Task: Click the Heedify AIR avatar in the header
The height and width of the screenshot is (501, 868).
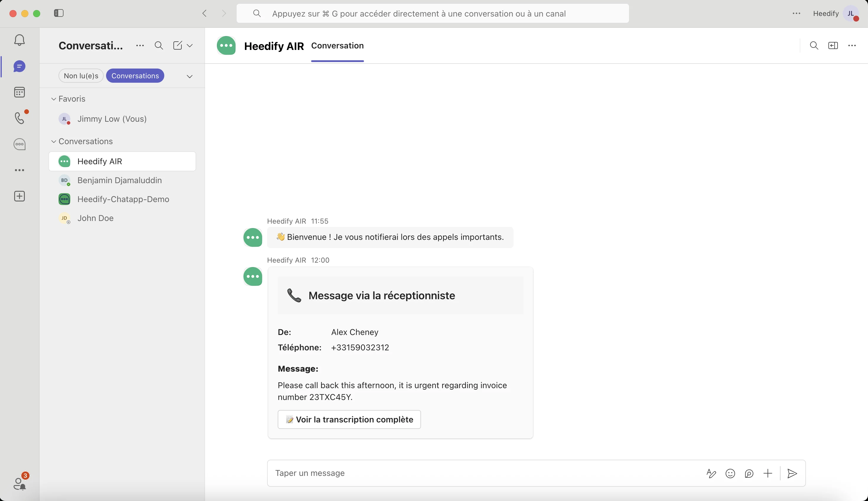Action: 226,45
